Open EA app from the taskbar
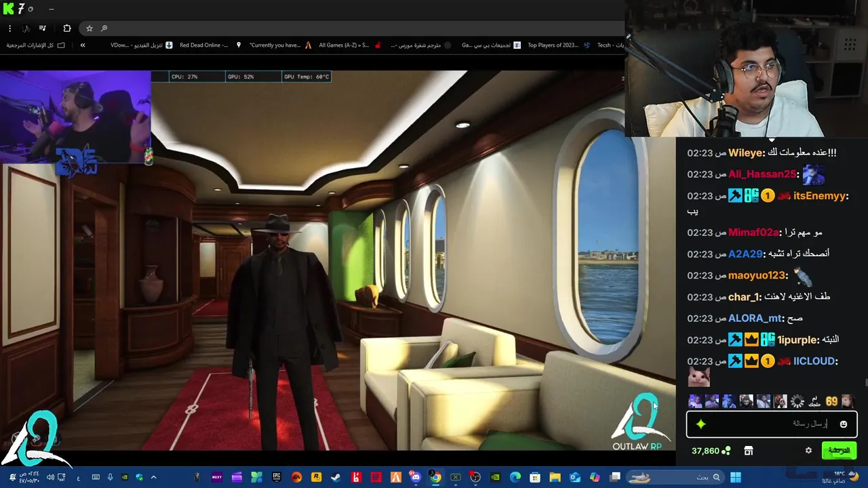 tap(296, 477)
